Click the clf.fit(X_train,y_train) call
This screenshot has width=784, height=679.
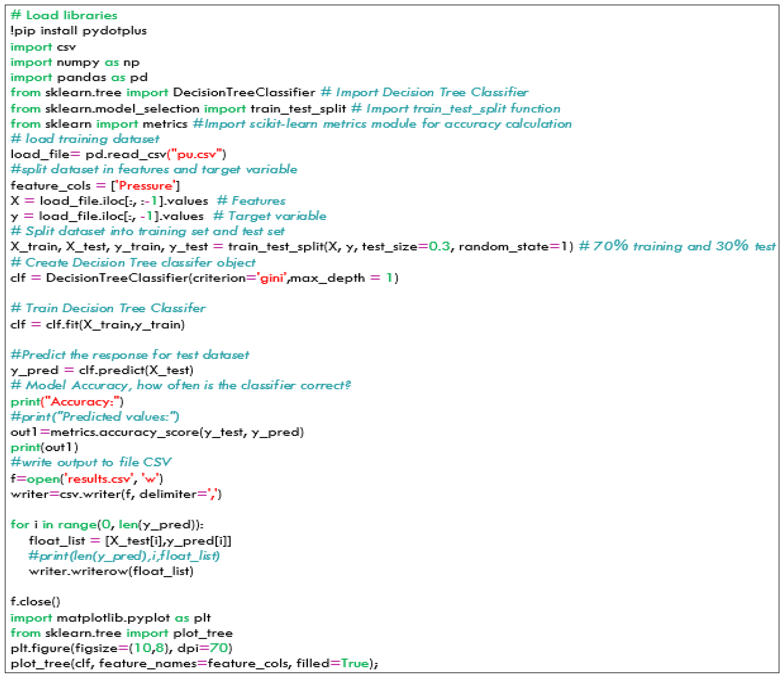[x=115, y=325]
